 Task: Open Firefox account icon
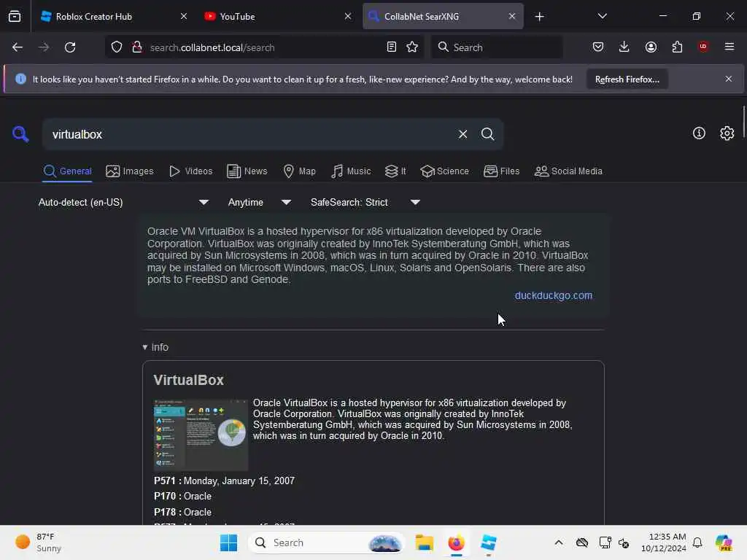tap(651, 47)
